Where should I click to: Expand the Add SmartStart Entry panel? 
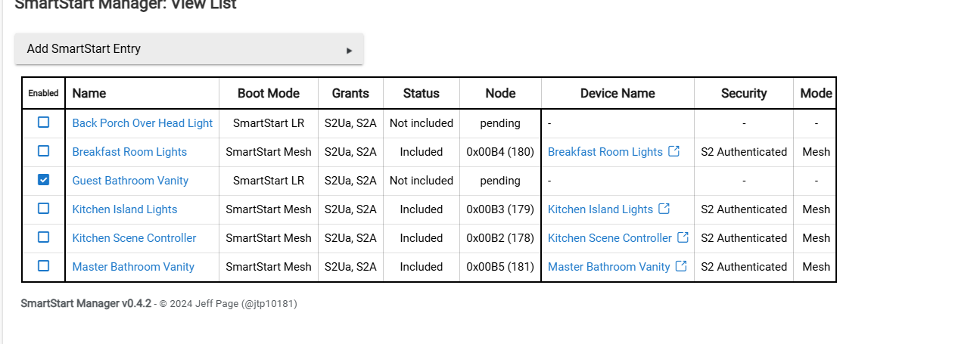(189, 49)
